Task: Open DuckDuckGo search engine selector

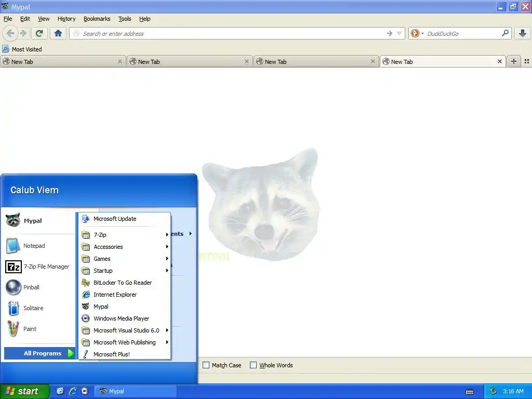Action: pos(417,33)
